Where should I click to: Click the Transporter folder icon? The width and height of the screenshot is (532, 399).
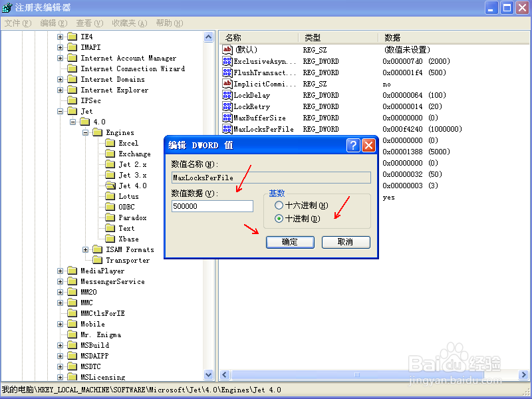click(x=97, y=260)
